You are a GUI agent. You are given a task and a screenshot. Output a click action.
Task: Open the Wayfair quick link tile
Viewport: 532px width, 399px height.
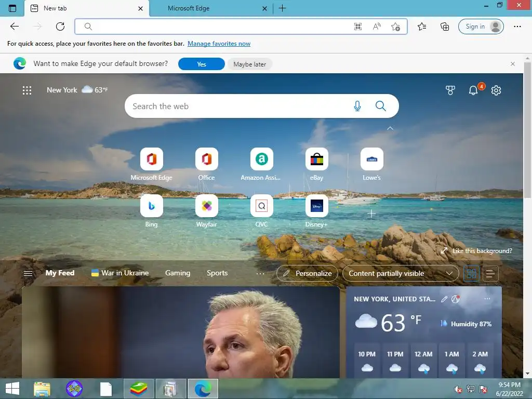[x=207, y=211]
